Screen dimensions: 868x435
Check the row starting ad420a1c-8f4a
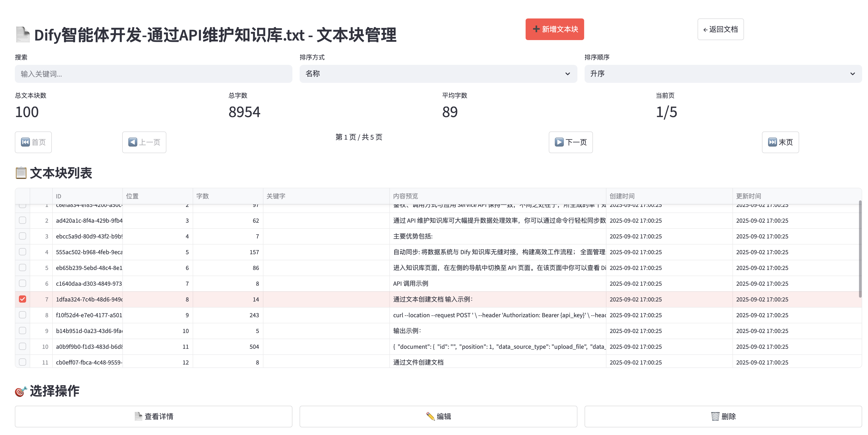pyautogui.click(x=23, y=220)
